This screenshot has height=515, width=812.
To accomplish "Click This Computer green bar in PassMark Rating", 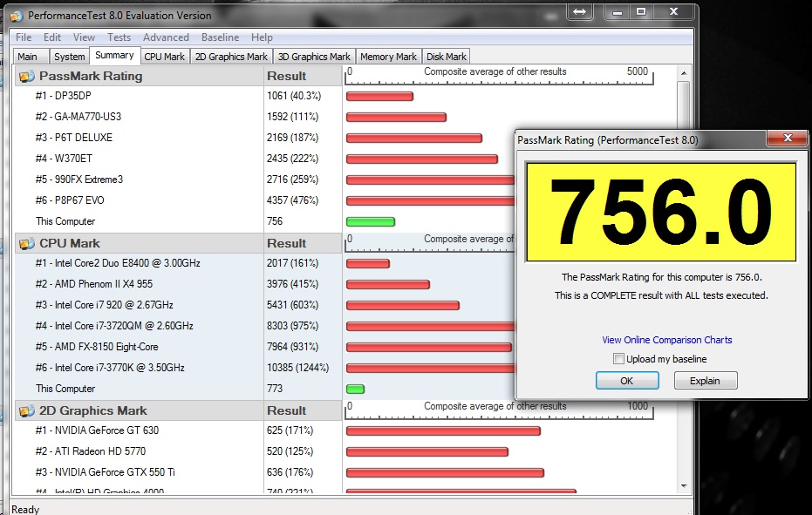I will (x=371, y=222).
